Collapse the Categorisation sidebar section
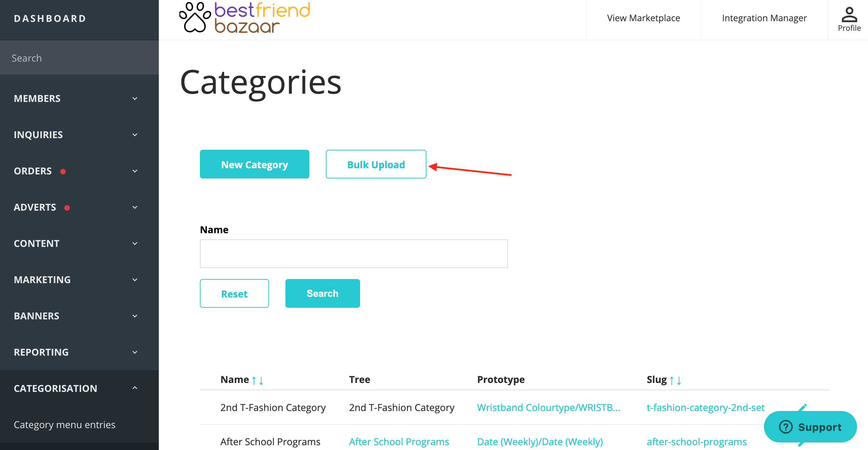 [x=79, y=388]
